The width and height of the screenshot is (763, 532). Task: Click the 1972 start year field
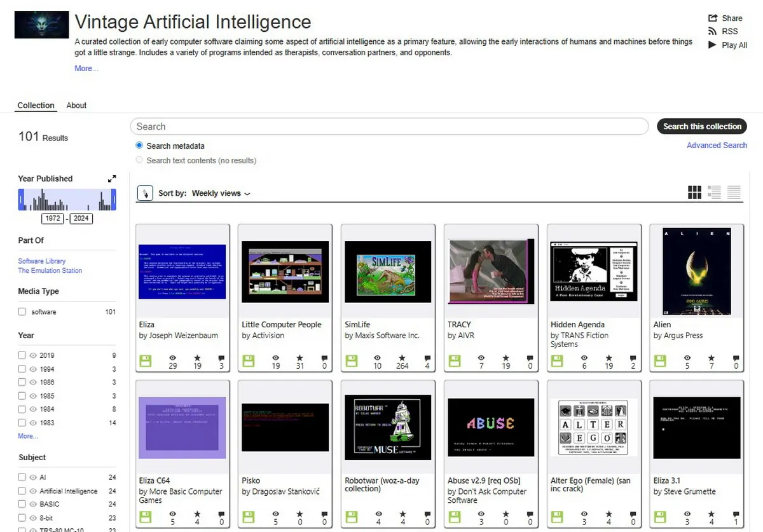53,219
